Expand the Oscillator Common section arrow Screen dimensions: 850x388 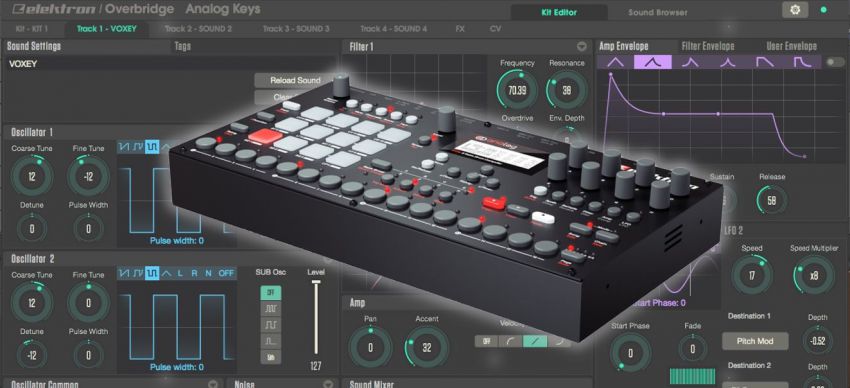(x=212, y=384)
